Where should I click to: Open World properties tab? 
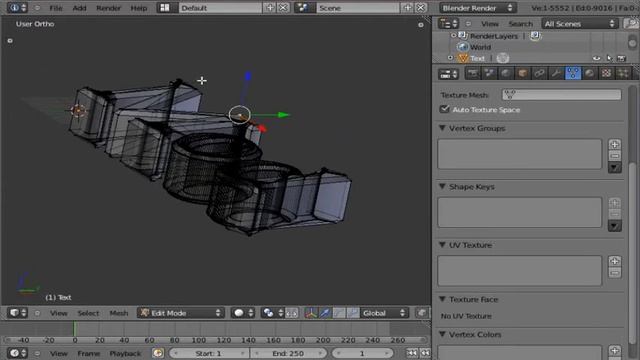point(506,73)
